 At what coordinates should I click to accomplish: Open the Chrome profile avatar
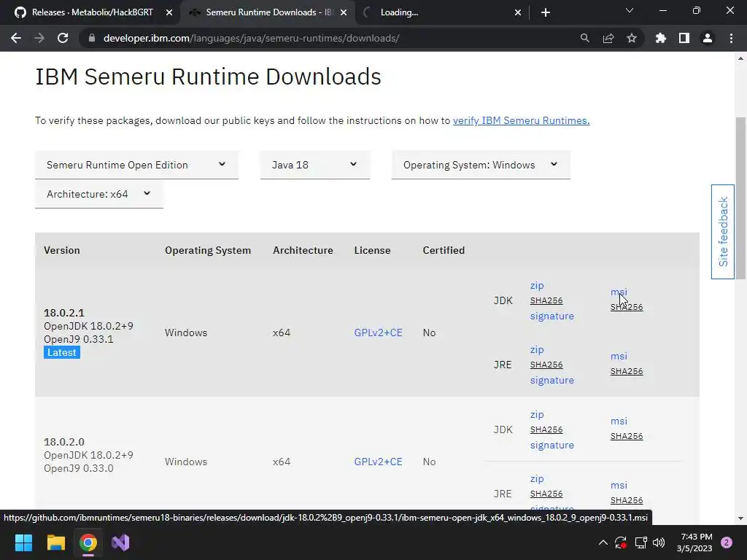[708, 38]
